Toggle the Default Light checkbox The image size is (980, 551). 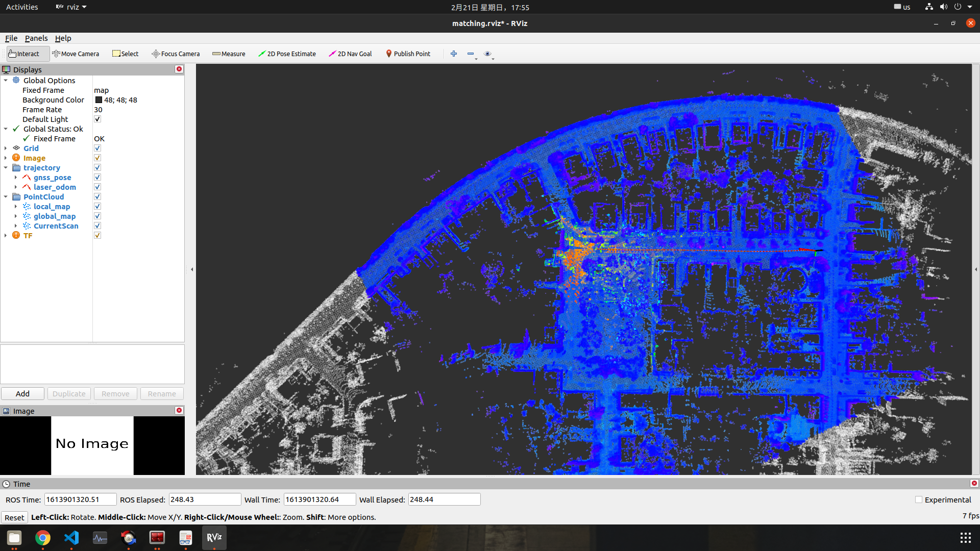coord(97,119)
